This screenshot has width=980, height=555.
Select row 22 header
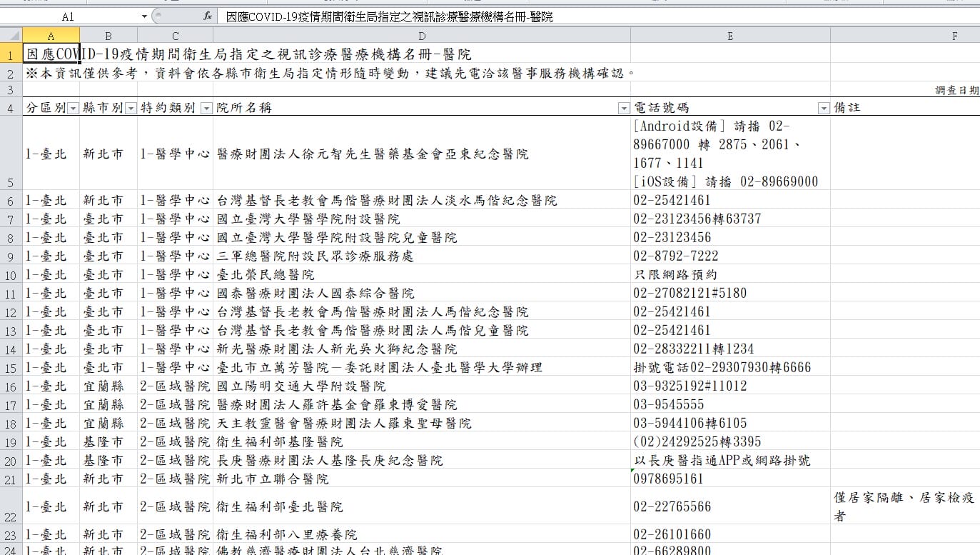coord(11,506)
